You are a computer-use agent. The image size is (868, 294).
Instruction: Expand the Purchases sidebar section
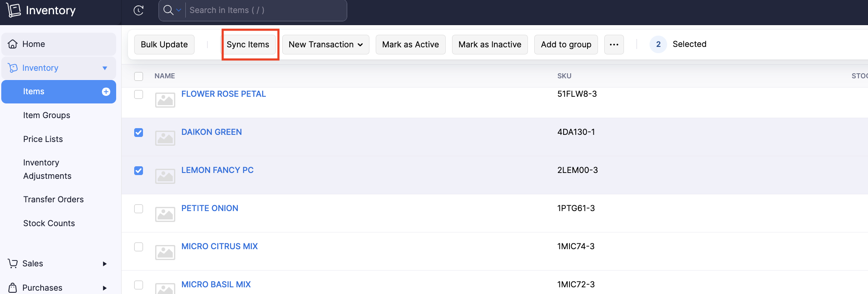click(x=105, y=288)
